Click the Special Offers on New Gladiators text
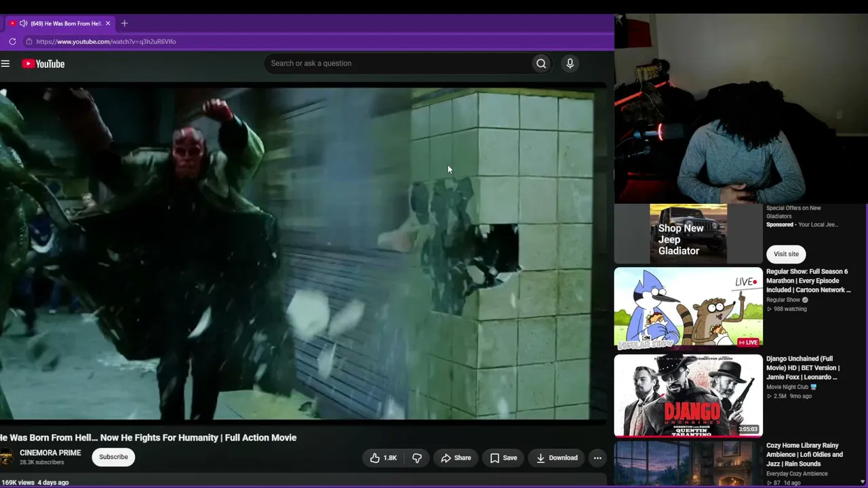This screenshot has width=868, height=488. click(793, 212)
